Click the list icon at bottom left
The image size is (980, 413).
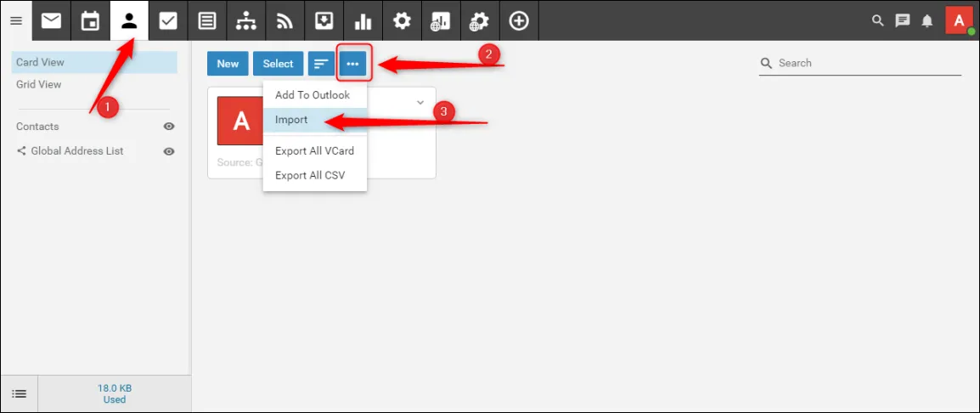pyautogui.click(x=20, y=393)
